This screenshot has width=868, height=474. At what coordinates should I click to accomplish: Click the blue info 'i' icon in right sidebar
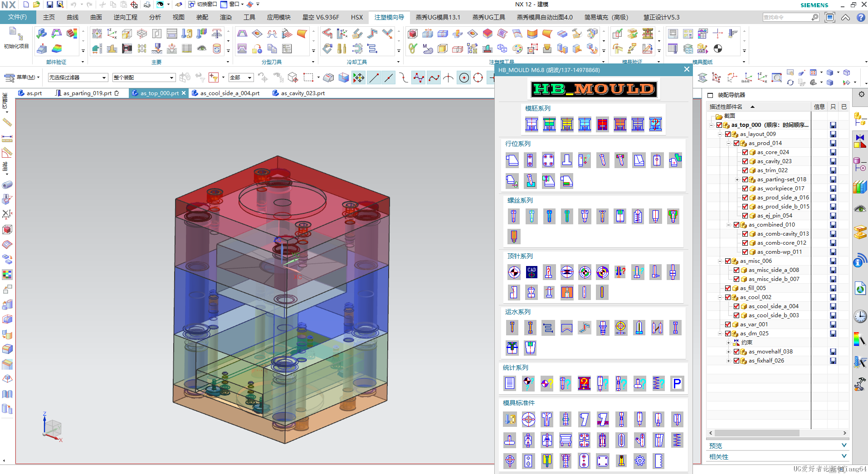click(860, 261)
